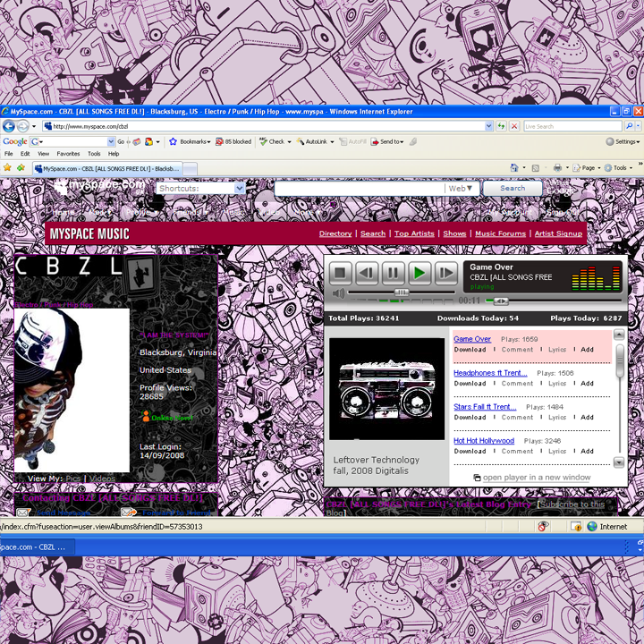Open the Artist Signup link
Screen dimensions: 644x644
558,233
